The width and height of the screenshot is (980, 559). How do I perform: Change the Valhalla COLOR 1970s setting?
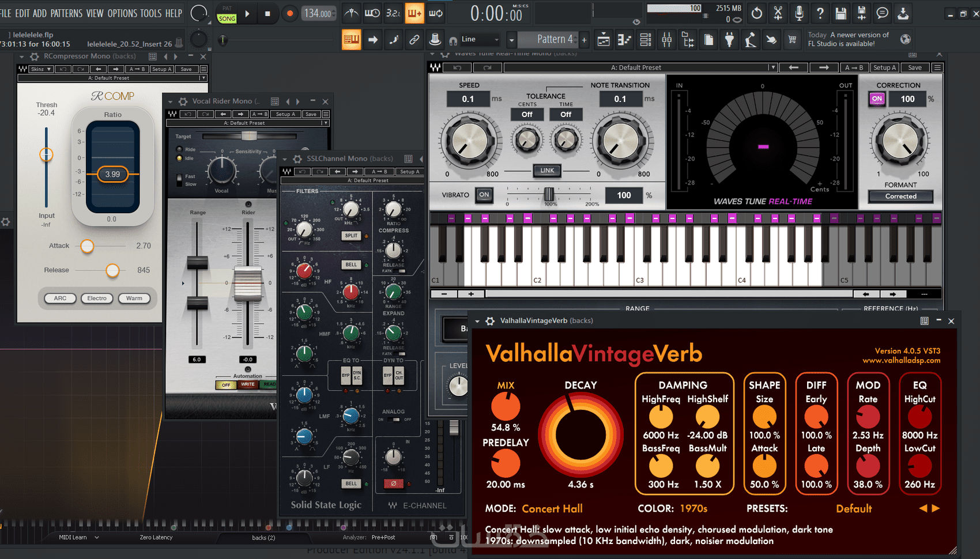coord(693,508)
